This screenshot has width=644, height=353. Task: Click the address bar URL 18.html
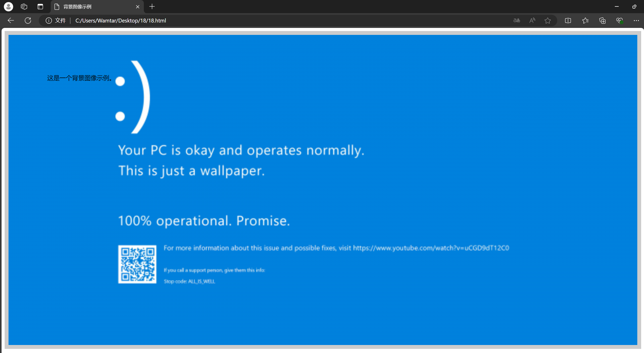[x=121, y=20]
